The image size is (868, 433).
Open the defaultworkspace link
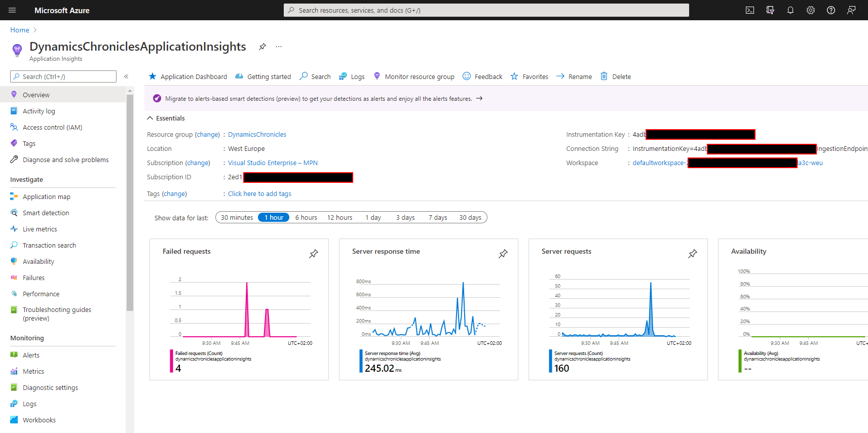click(x=727, y=163)
